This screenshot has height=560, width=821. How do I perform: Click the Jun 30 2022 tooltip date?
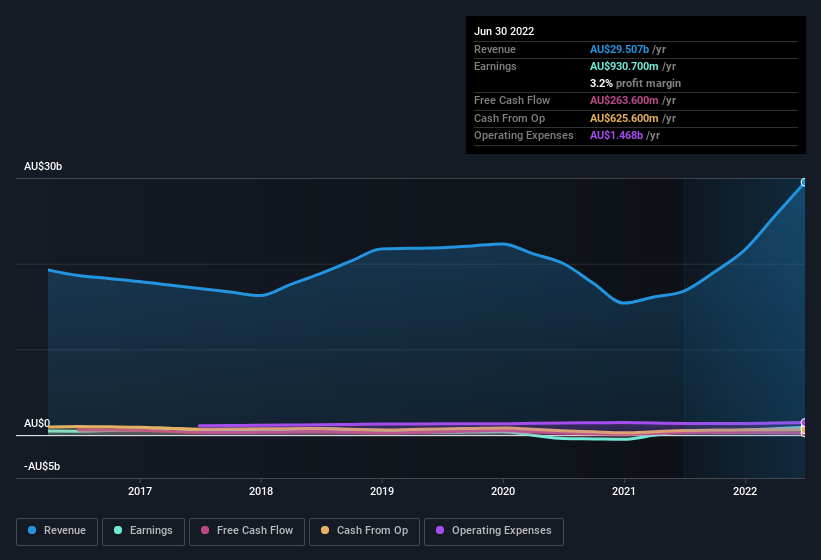point(504,31)
